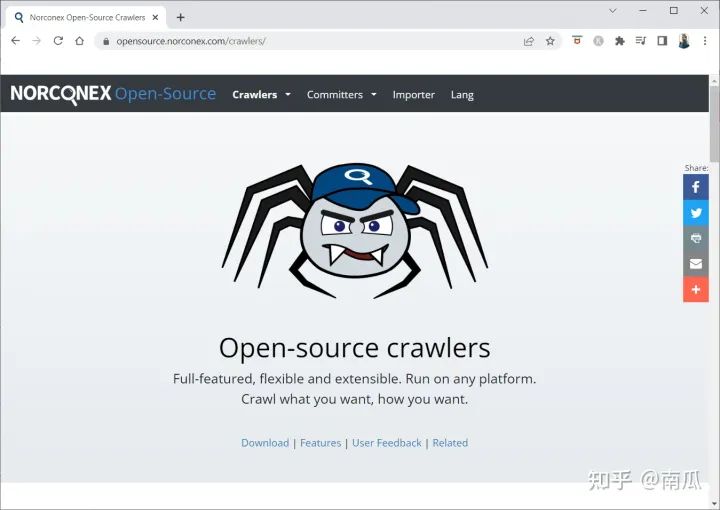The width and height of the screenshot is (720, 510).
Task: Click the scrollbar down arrow
Action: (x=714, y=503)
